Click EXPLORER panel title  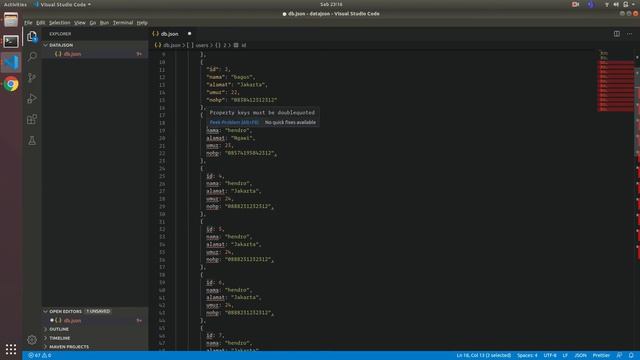[x=60, y=34]
